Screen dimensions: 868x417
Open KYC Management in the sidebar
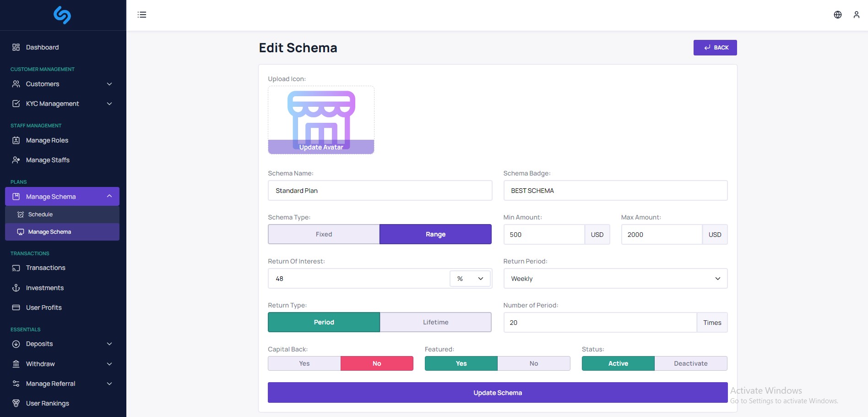pyautogui.click(x=52, y=104)
